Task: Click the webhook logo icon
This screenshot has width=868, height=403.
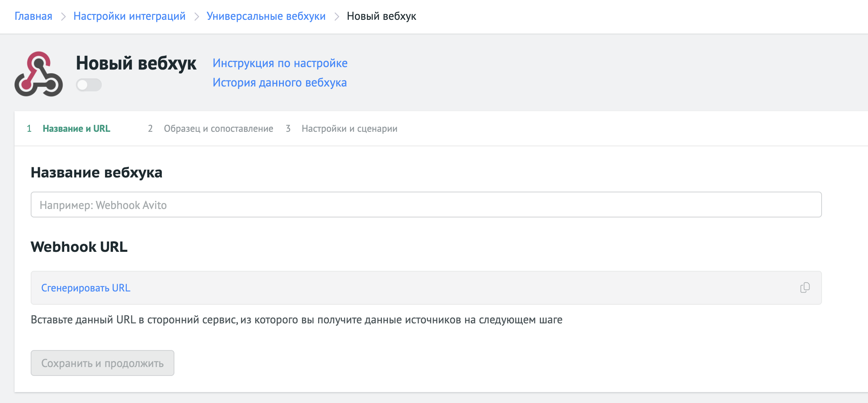Action: [x=39, y=74]
